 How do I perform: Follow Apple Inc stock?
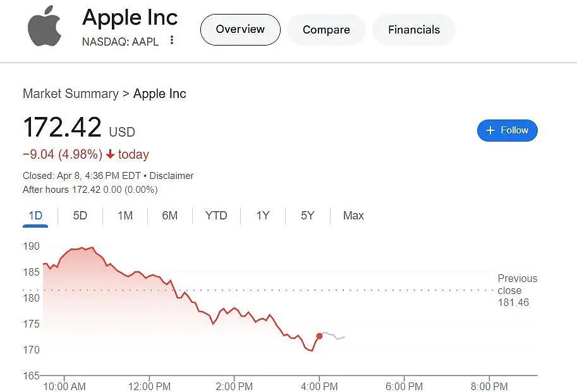coord(507,130)
